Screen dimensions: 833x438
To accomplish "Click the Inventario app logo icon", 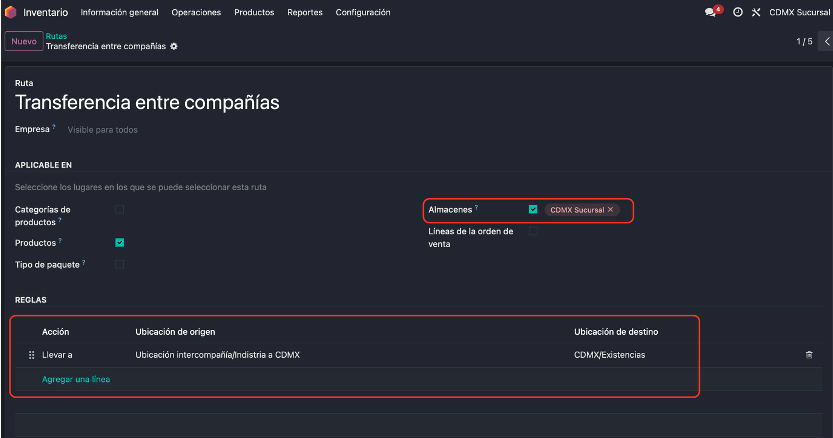I will pyautogui.click(x=12, y=12).
